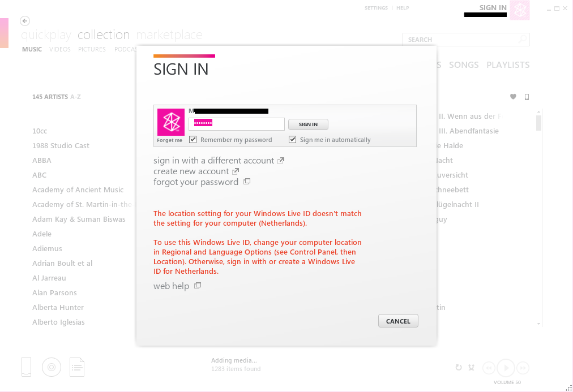The image size is (573, 392).
Task: Disable Sign me in automatically
Action: [x=293, y=140]
